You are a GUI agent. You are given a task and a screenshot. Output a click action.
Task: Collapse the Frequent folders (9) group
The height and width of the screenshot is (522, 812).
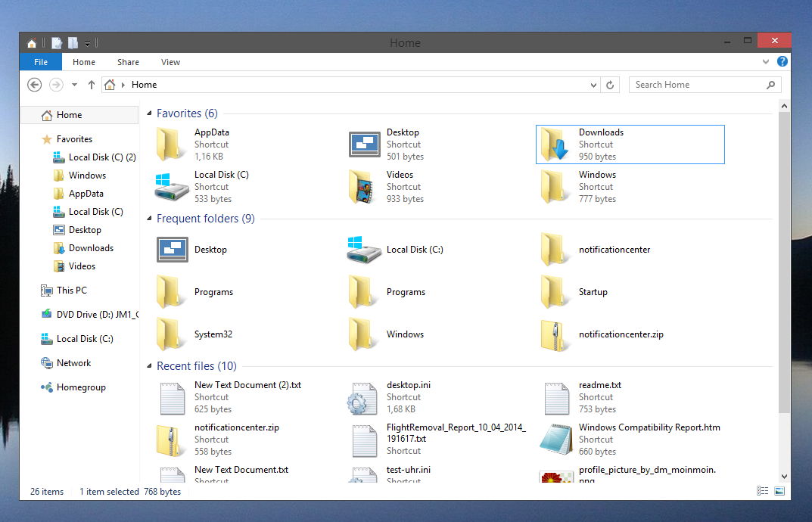150,219
